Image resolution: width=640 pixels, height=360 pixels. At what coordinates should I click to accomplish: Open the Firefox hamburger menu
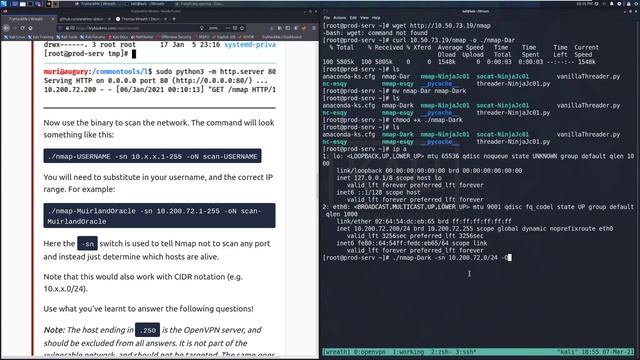coord(314,28)
